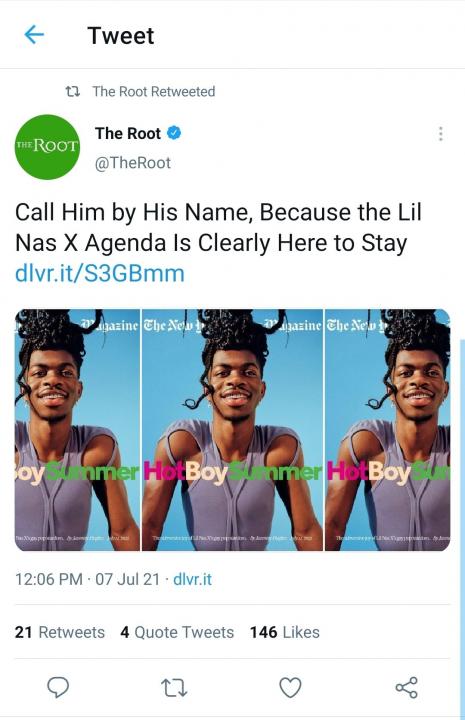The height and width of the screenshot is (720, 465).
Task: Open the middle Hot Boy Summer cover
Action: [x=232, y=430]
